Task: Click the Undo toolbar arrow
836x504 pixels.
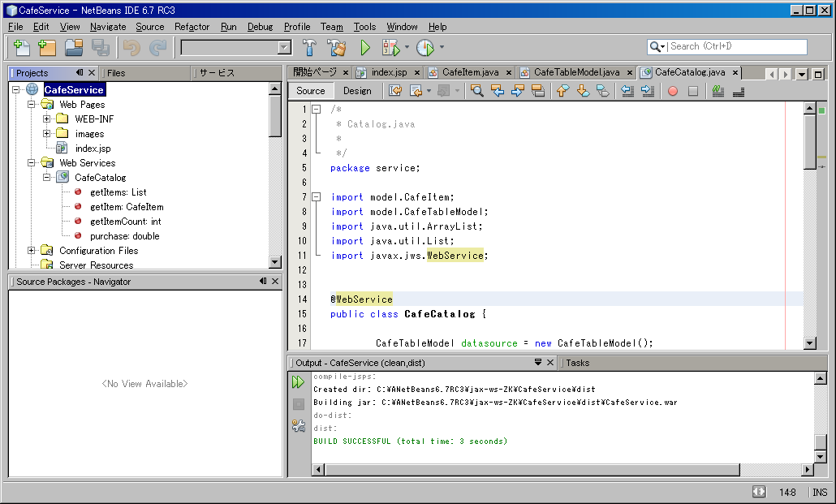Action: click(131, 47)
